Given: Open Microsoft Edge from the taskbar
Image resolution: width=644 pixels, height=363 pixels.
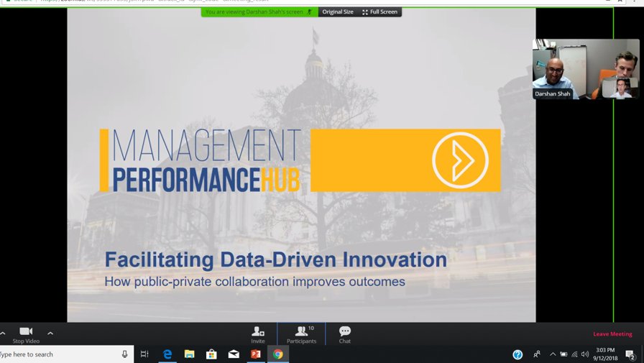Looking at the screenshot, I should 167,354.
